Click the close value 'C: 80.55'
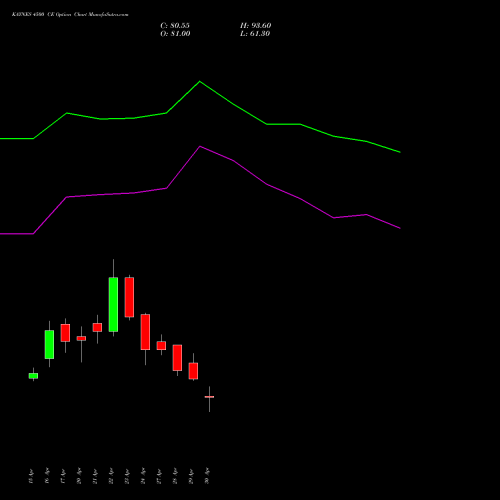The width and height of the screenshot is (500, 500). (x=175, y=25)
